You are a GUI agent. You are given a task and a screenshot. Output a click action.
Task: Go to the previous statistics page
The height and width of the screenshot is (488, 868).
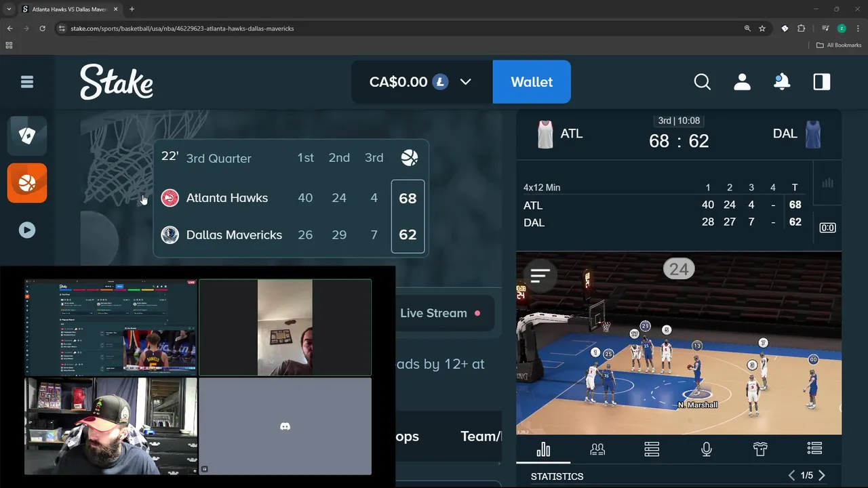791,476
